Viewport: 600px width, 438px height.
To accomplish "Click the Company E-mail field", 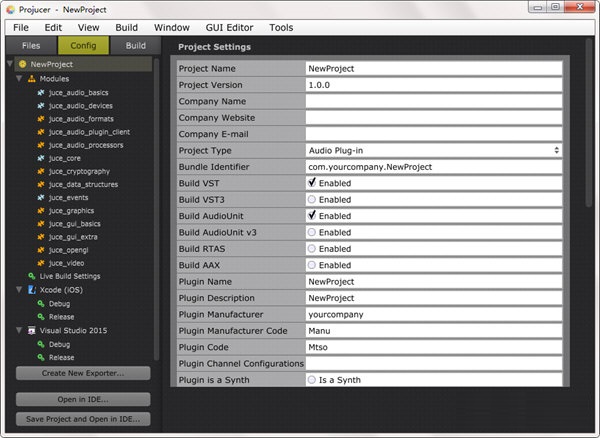I will pyautogui.click(x=434, y=134).
